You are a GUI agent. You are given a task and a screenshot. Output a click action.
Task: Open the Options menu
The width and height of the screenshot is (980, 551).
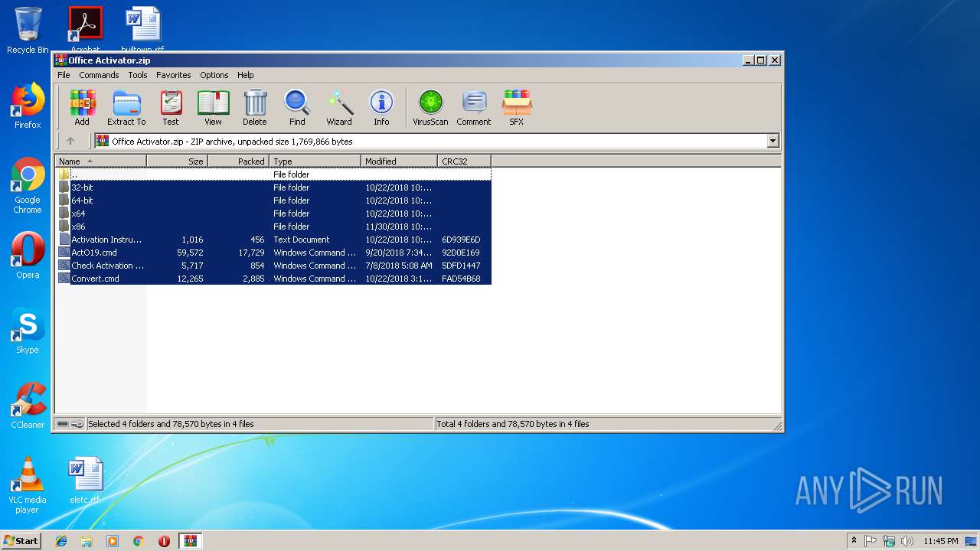point(214,75)
